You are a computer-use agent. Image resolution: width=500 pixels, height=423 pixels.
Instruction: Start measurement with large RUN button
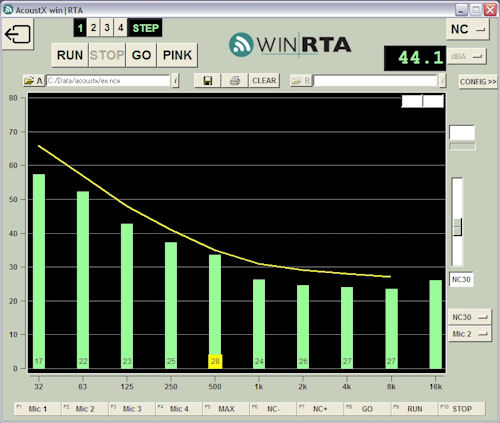point(70,55)
